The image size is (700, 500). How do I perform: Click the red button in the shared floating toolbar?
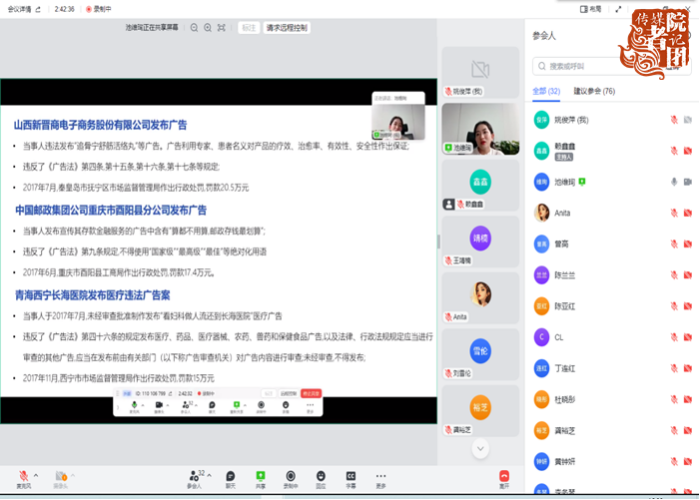tap(311, 393)
